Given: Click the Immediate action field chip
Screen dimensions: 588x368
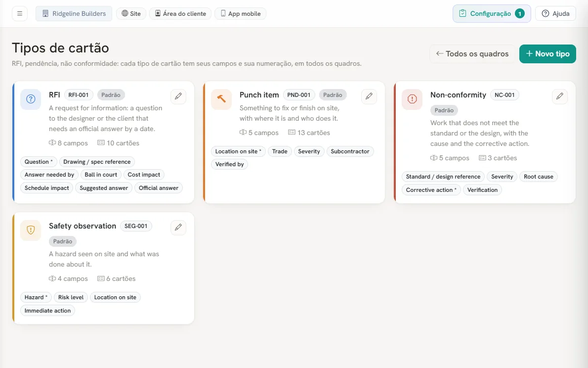Looking at the screenshot, I should pyautogui.click(x=47, y=311).
